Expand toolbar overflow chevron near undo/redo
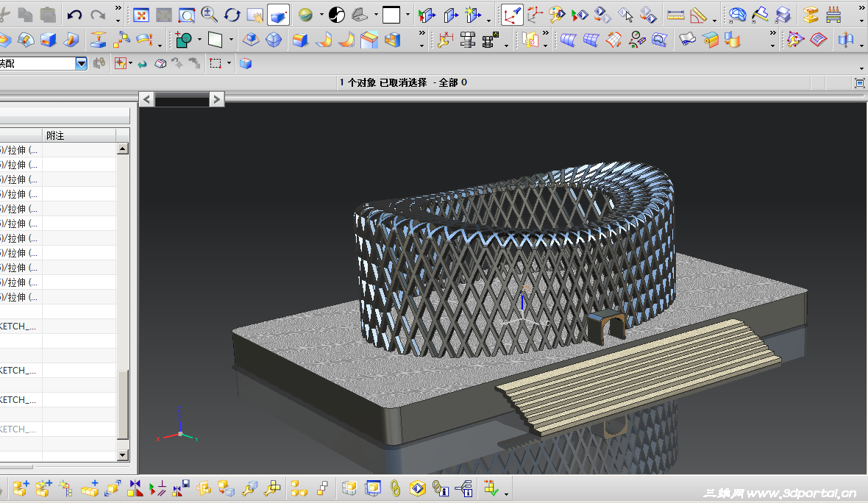The image size is (868, 503). click(x=118, y=8)
